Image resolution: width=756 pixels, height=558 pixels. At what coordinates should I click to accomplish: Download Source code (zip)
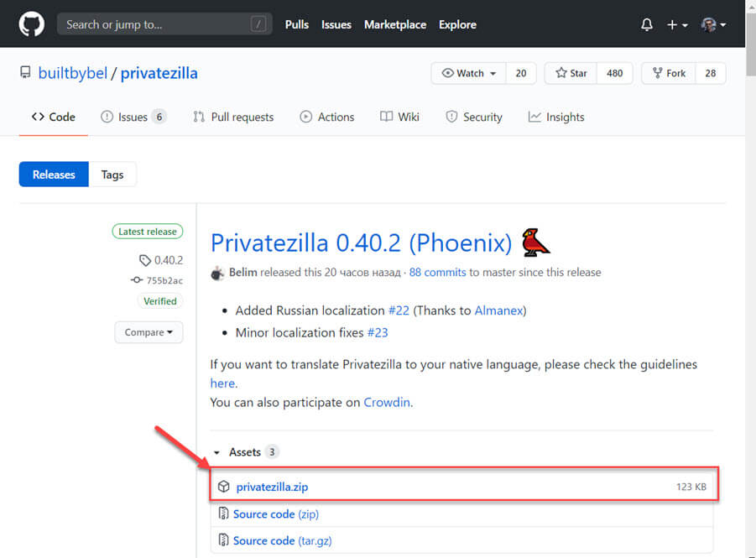276,514
